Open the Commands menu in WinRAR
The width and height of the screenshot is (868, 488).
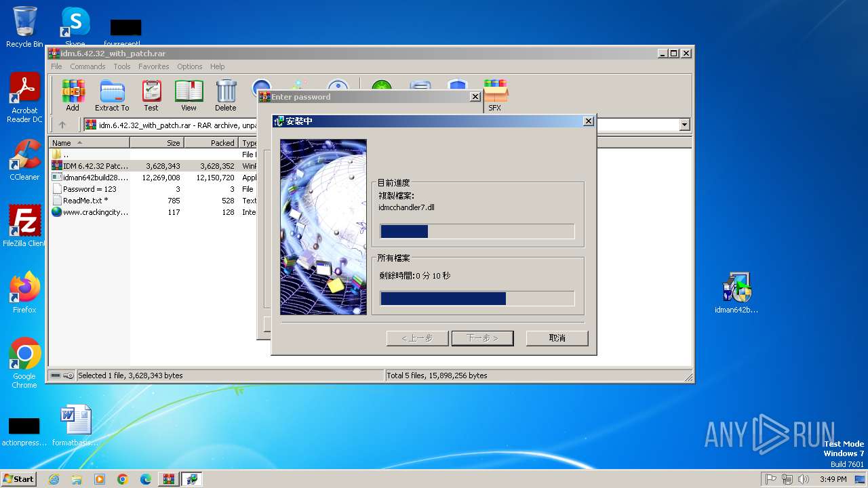(87, 66)
